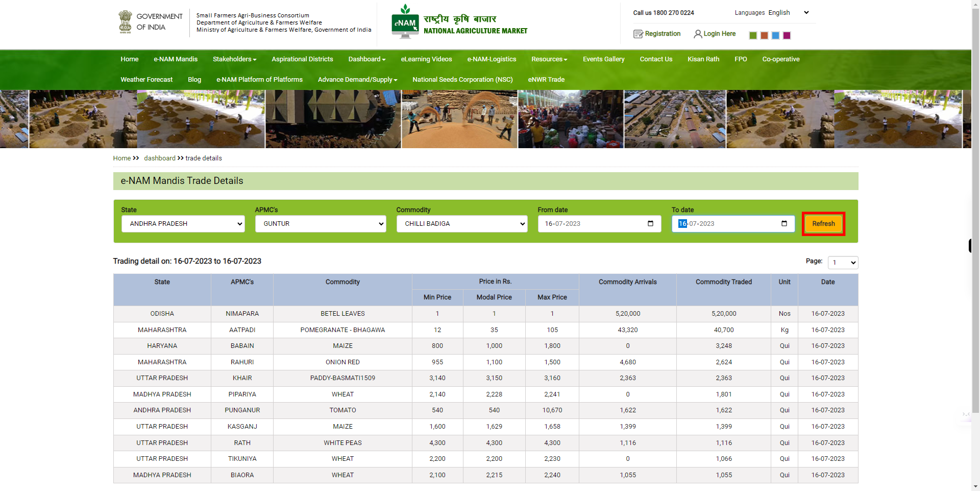Screen dimensions: 980x491
Task: Open Blog menu item
Action: tap(194, 80)
